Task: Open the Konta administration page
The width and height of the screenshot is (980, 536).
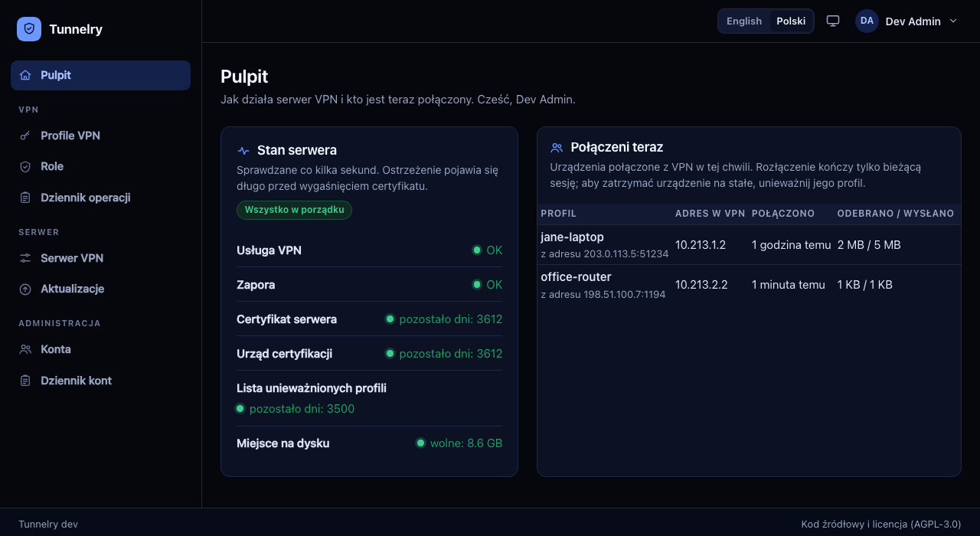Action: click(x=100, y=349)
